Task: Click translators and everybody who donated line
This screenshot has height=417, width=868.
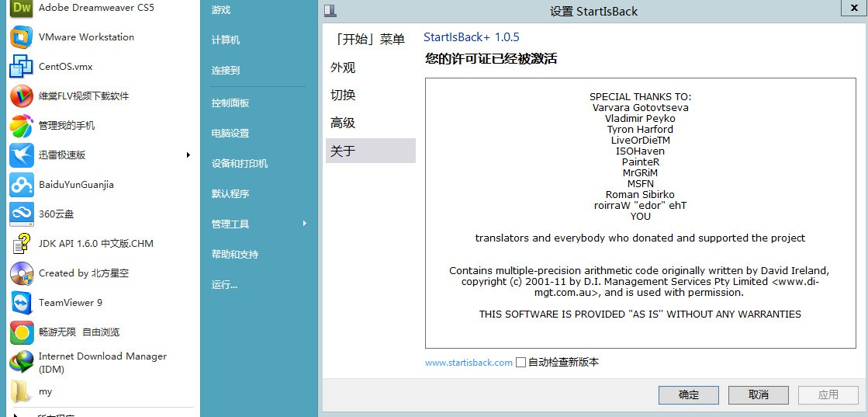Action: (x=641, y=238)
